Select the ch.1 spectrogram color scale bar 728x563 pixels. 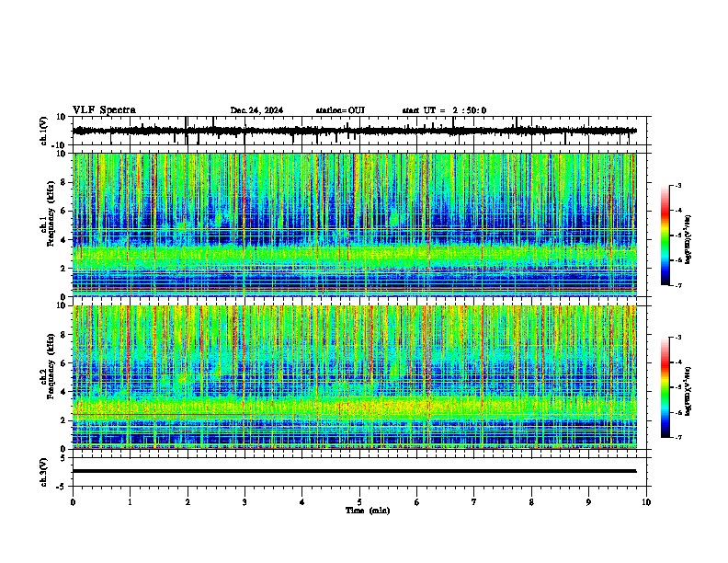coord(665,236)
